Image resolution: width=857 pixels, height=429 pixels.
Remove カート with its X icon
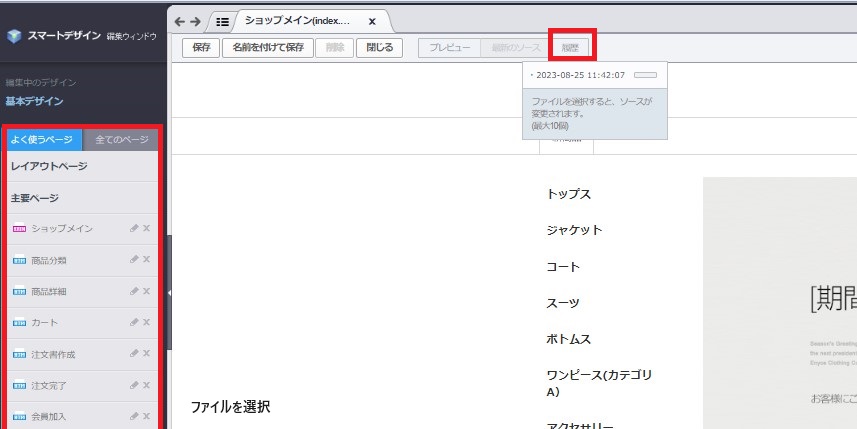click(146, 322)
